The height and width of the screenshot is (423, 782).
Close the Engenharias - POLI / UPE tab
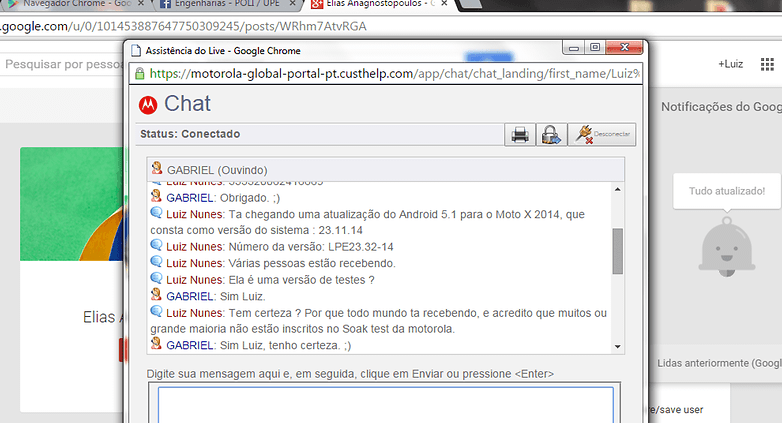(x=293, y=3)
